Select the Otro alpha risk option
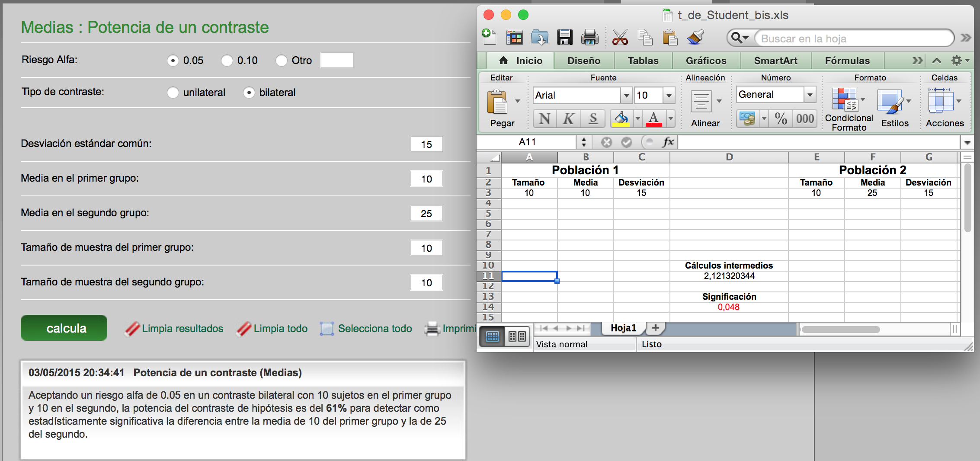This screenshot has width=980, height=461. 282,61
